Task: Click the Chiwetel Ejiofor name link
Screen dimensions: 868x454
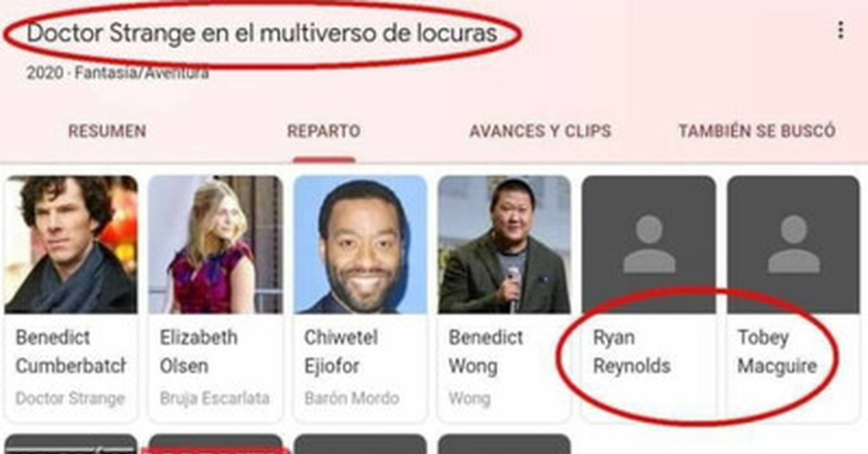Action: coord(341,352)
